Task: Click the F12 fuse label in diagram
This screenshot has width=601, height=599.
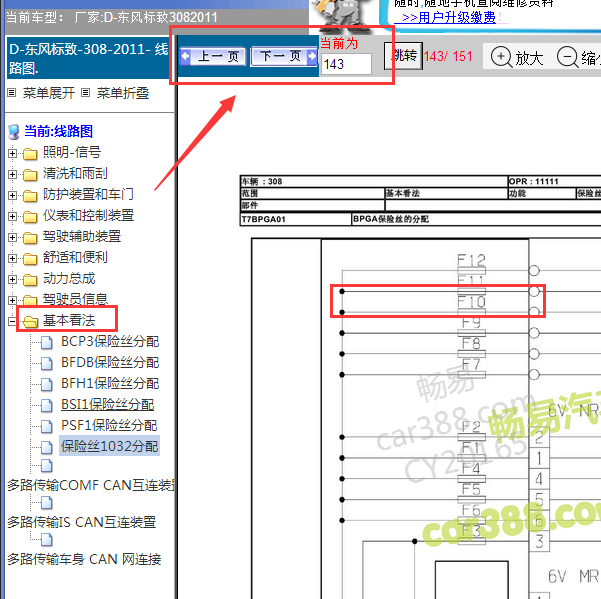Action: (471, 261)
